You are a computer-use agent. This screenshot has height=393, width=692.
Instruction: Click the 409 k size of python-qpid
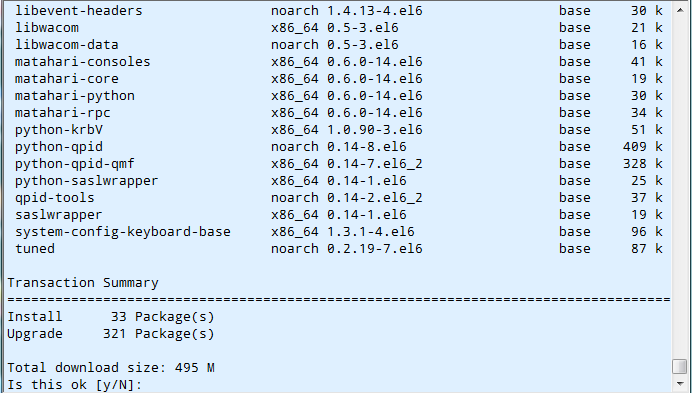point(643,147)
